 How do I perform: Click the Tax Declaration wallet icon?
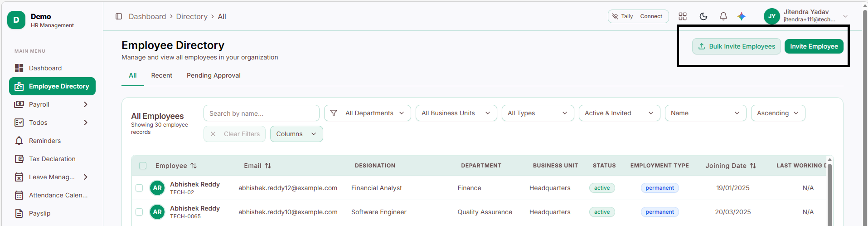[19, 159]
